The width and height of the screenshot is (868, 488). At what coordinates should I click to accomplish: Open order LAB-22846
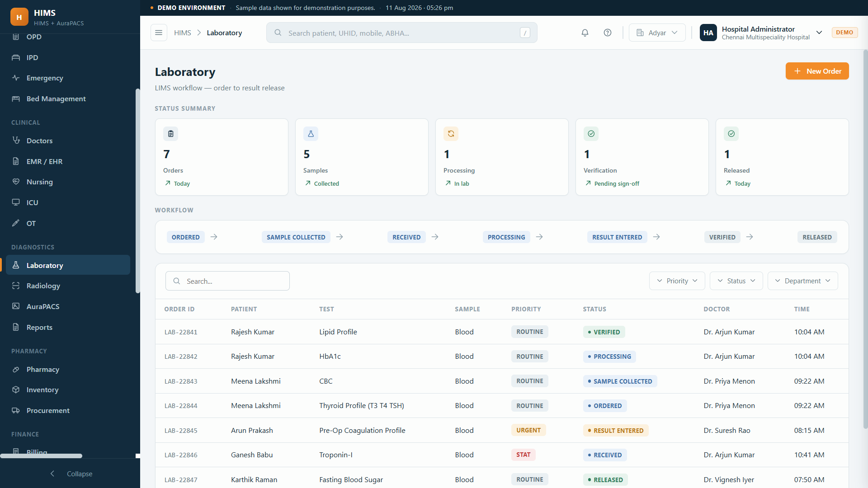[181, 455]
